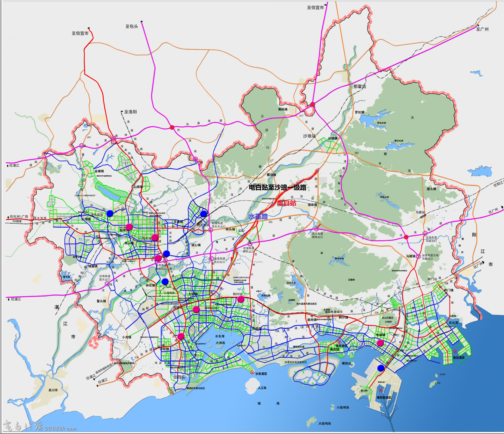
Task: Click the 马踏出口 exit marker by 马踏镇
Action: pyautogui.click(x=418, y=256)
